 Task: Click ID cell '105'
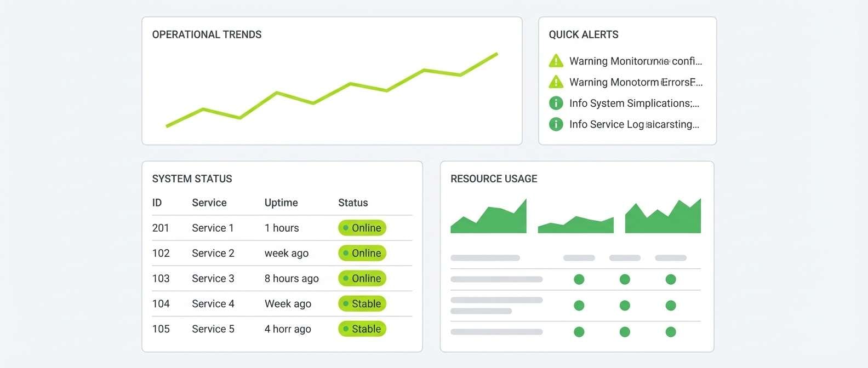pos(161,329)
